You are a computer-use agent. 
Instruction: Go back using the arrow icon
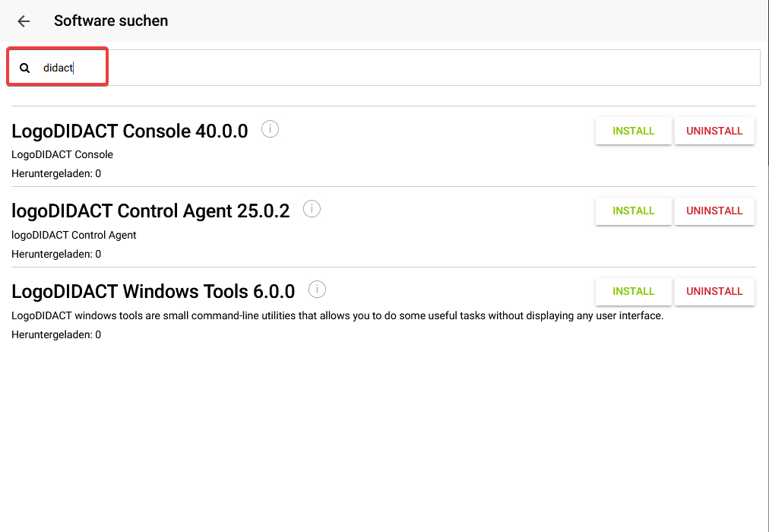click(24, 21)
